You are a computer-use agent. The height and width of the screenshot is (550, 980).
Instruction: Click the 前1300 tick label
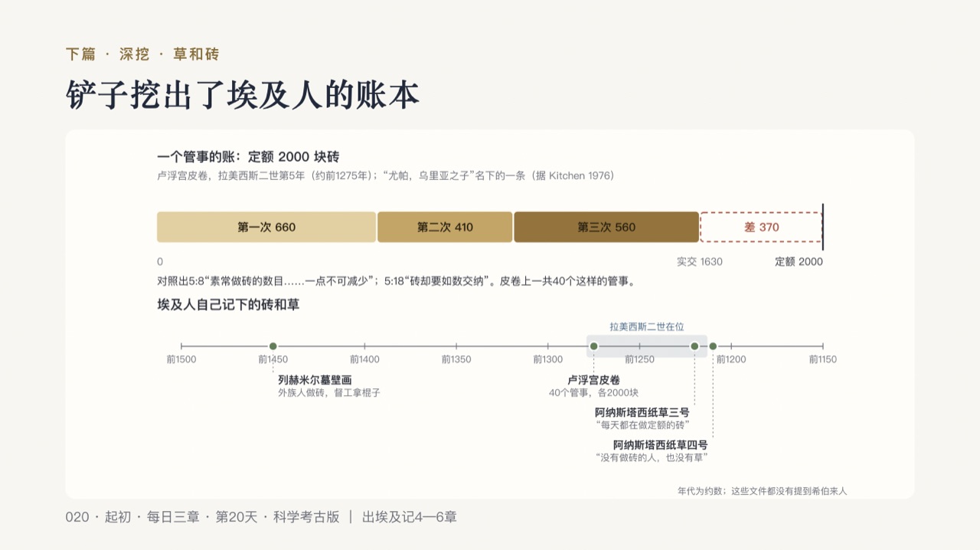click(547, 359)
